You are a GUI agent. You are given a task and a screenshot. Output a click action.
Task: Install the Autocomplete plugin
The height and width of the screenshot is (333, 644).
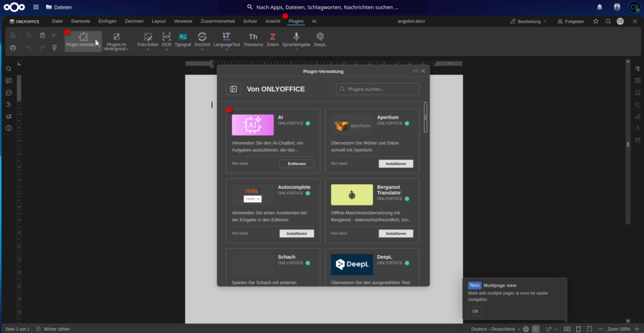pyautogui.click(x=297, y=233)
